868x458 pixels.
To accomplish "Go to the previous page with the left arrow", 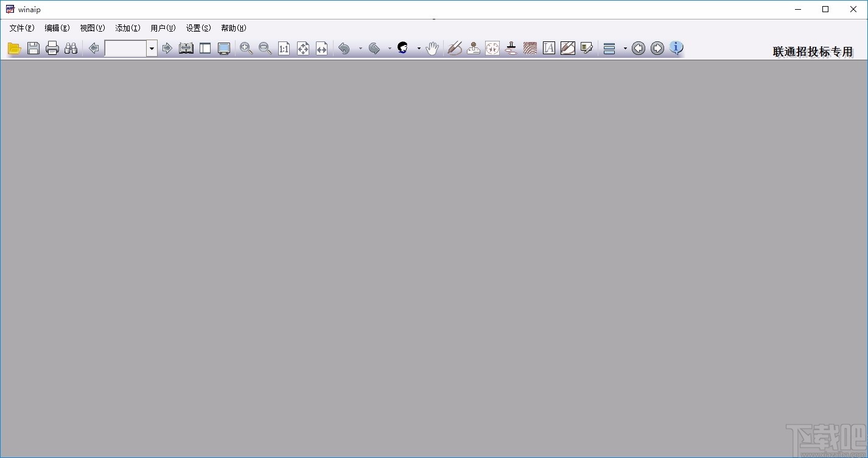I will coord(94,48).
